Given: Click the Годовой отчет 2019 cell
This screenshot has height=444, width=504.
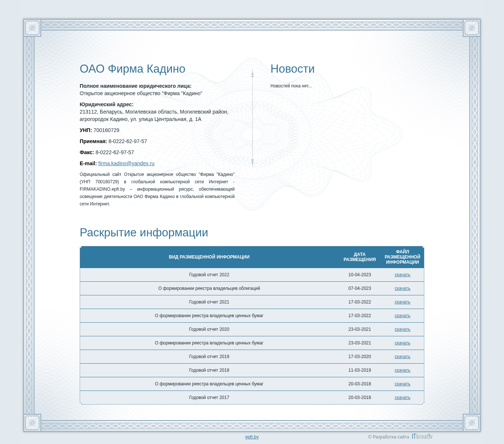Looking at the screenshot, I should (209, 357).
